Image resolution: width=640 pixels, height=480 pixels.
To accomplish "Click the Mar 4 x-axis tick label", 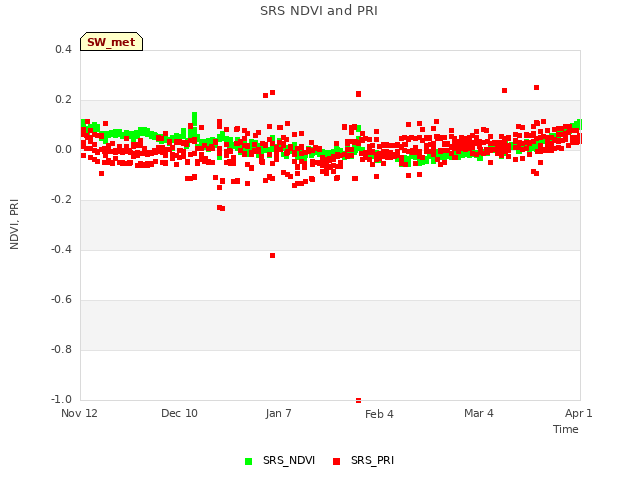I will [479, 413].
